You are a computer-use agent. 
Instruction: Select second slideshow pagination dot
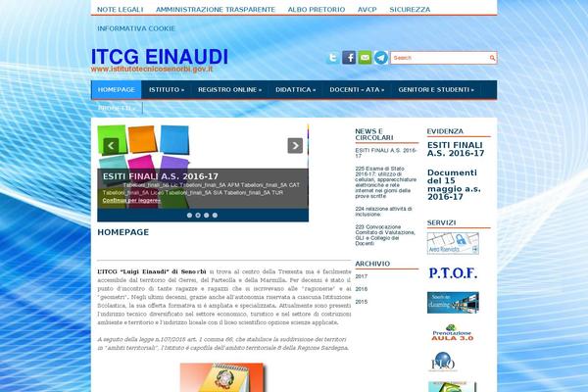(x=198, y=216)
